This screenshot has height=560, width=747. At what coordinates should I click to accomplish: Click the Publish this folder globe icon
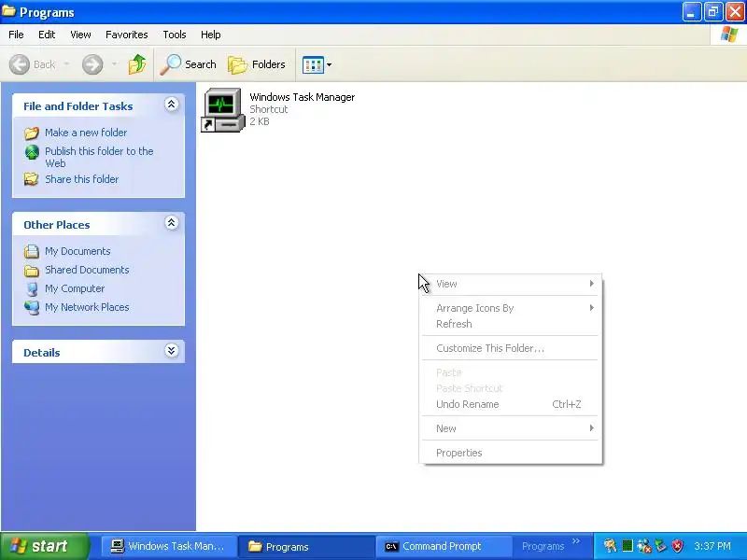pyautogui.click(x=32, y=152)
